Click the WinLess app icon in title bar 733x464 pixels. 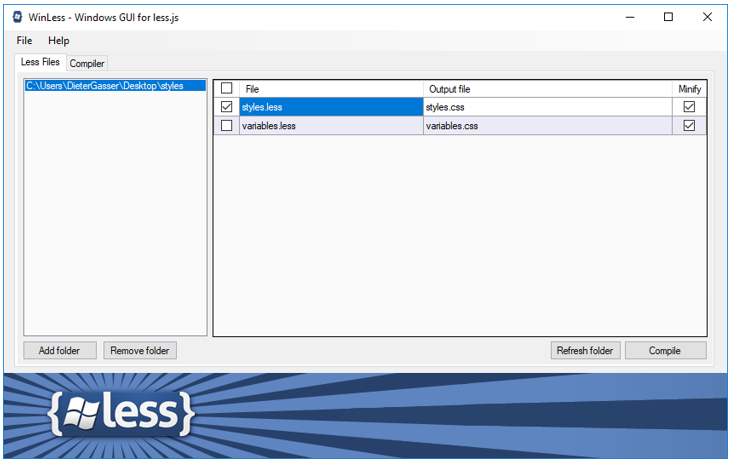[17, 17]
